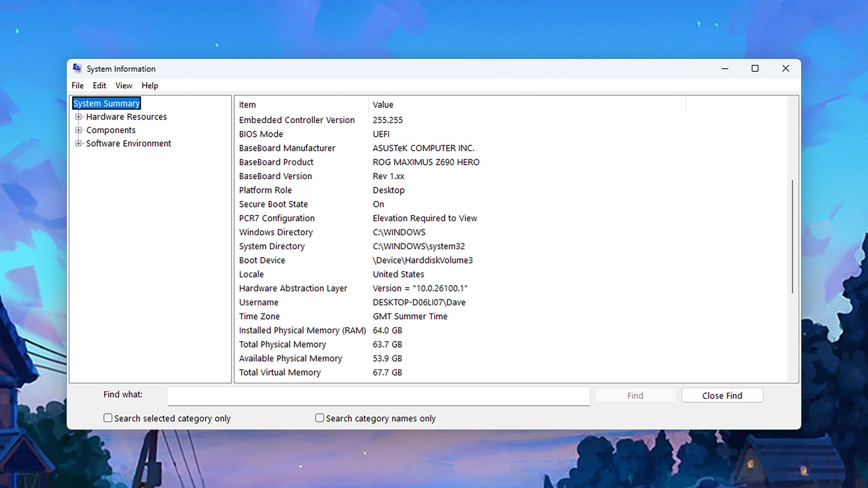Select the BaseBoard Version row
Screen dimensions: 868x488
[460, 176]
